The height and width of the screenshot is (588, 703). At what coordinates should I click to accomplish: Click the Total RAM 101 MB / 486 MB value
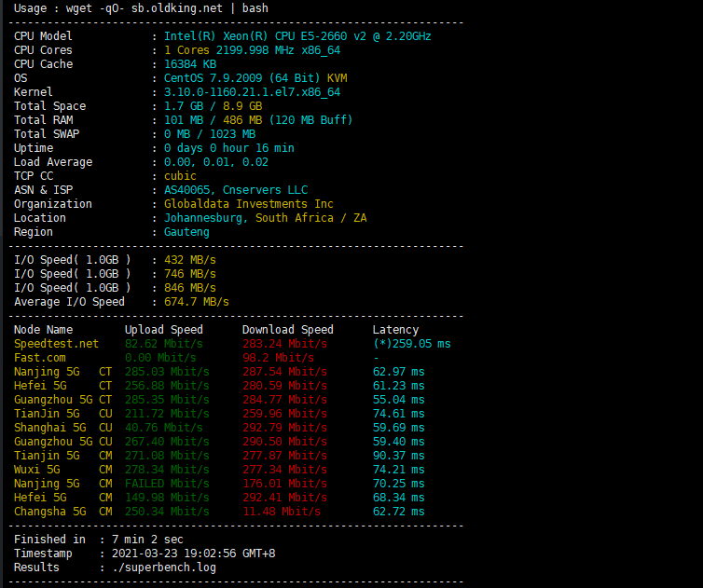point(258,120)
